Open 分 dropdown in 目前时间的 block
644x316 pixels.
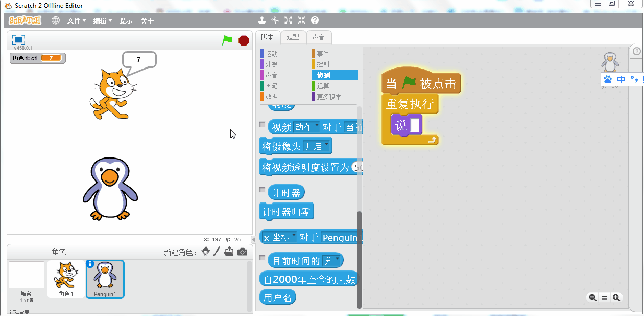[331, 261]
